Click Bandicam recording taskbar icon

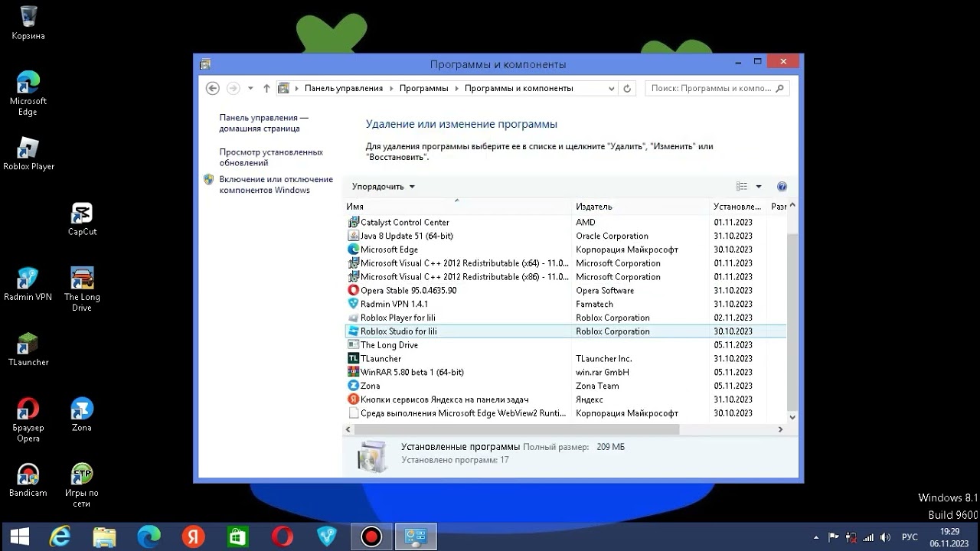point(371,536)
